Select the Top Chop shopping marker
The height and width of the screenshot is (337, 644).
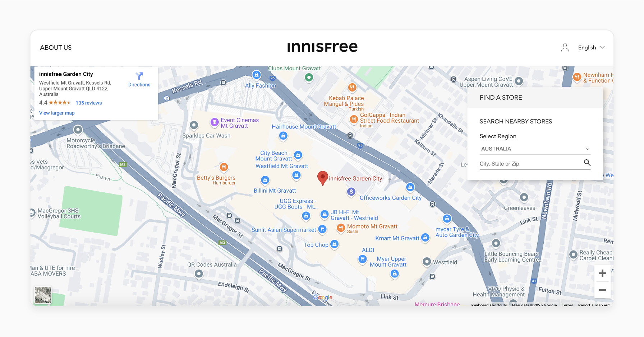(x=335, y=244)
